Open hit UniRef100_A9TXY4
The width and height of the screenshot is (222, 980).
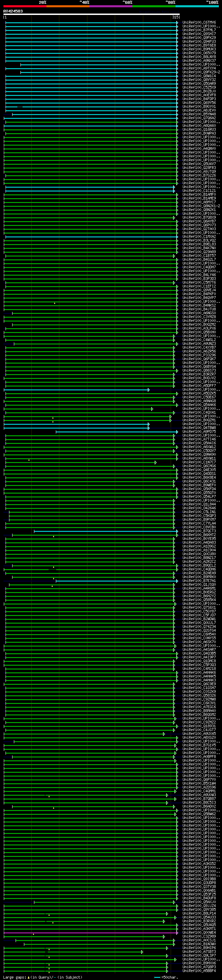pyautogui.click(x=199, y=68)
